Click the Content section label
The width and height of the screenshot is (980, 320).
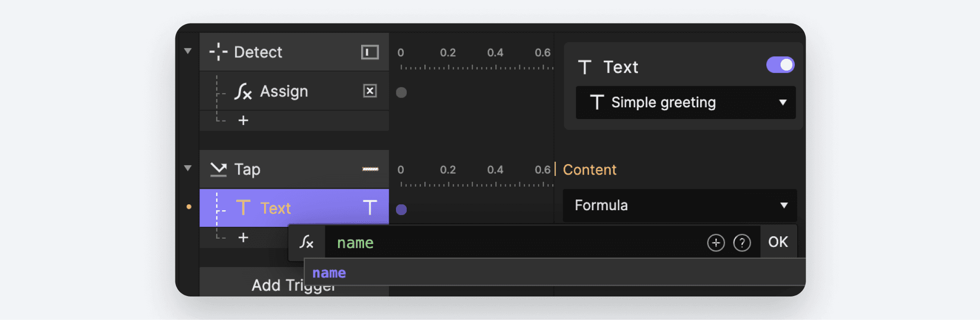(589, 170)
